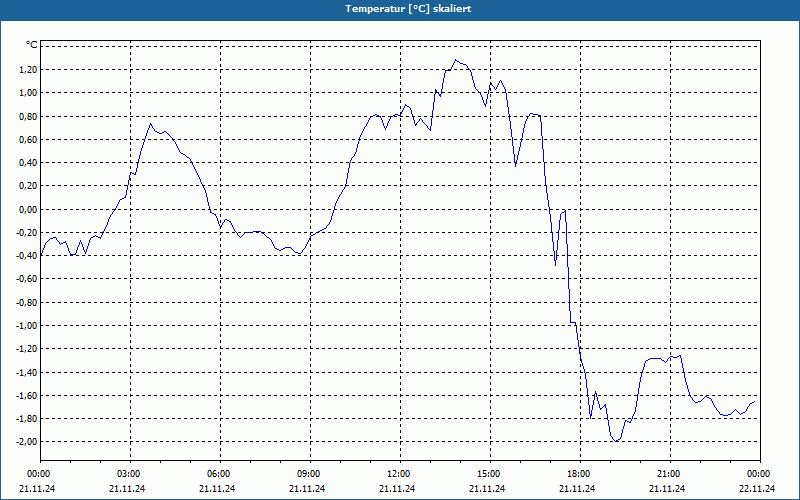Viewport: 800px width, 500px height.
Task: Click the '00:00' time label above 21.11.24
Action: click(x=38, y=474)
